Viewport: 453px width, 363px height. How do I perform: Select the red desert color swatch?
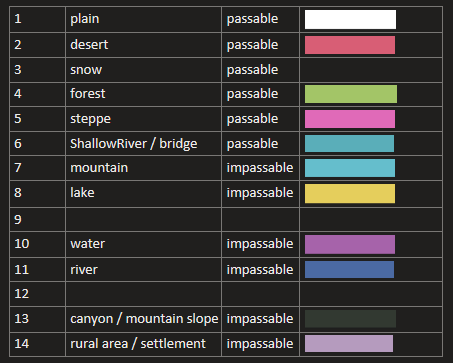click(350, 45)
